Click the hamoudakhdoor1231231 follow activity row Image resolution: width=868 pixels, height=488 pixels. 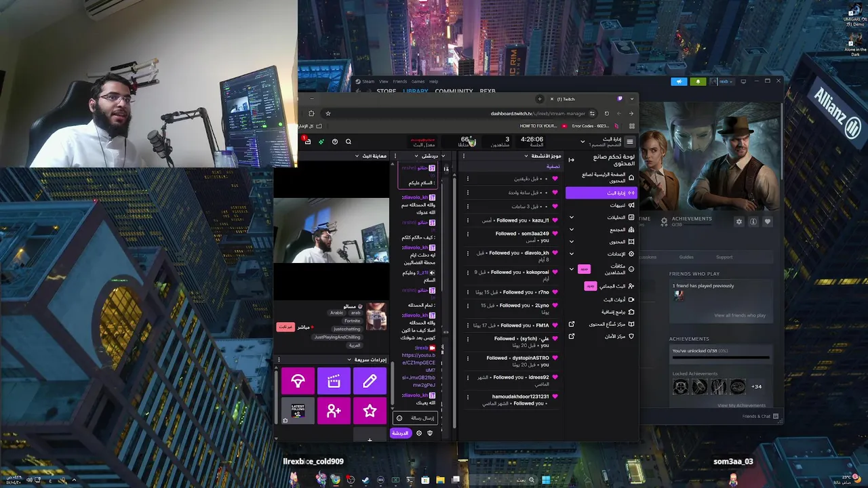(x=513, y=400)
